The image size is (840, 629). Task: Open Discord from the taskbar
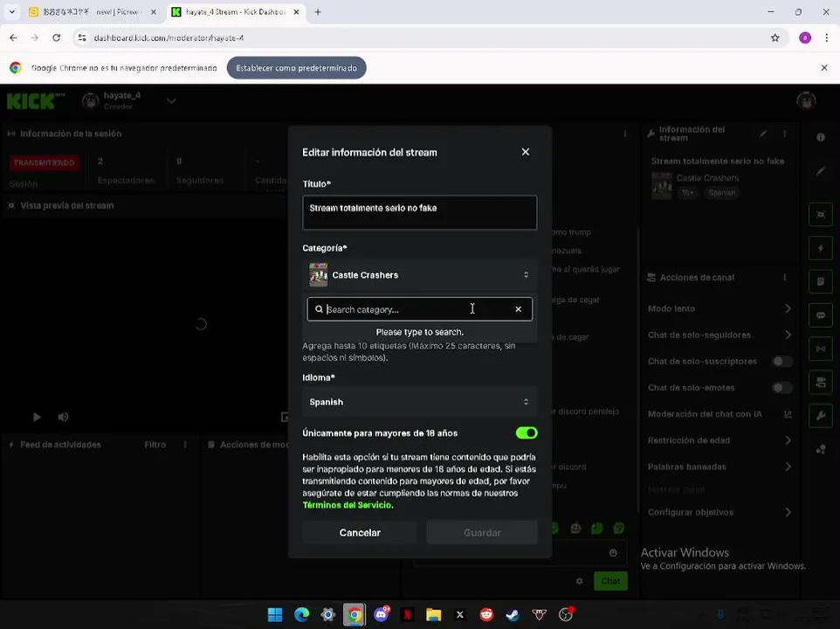382,614
